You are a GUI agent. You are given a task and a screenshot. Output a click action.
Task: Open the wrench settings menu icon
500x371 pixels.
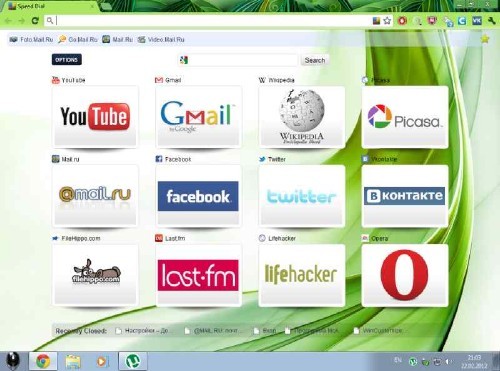click(491, 21)
